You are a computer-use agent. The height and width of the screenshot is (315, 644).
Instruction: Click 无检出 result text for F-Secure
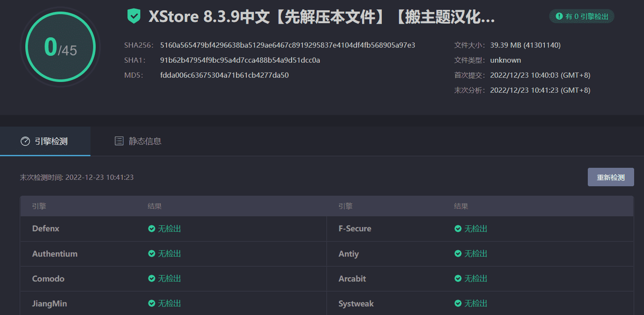click(x=476, y=229)
